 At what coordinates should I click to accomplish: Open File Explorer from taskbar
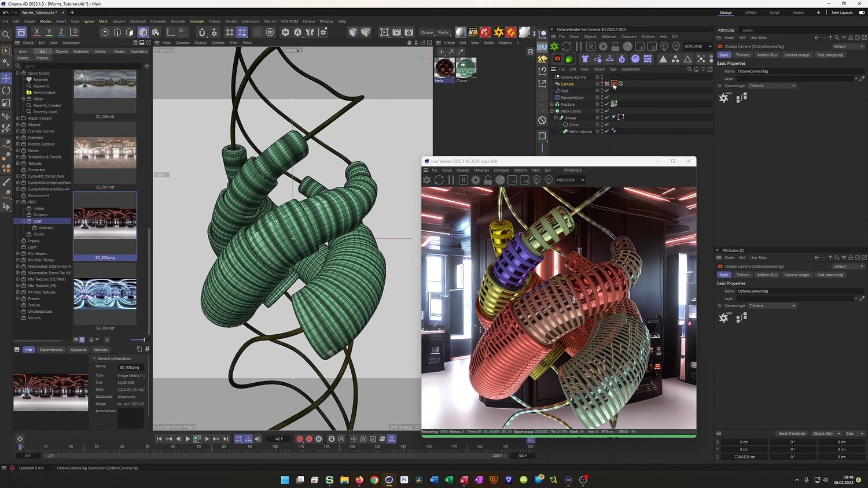point(344,479)
